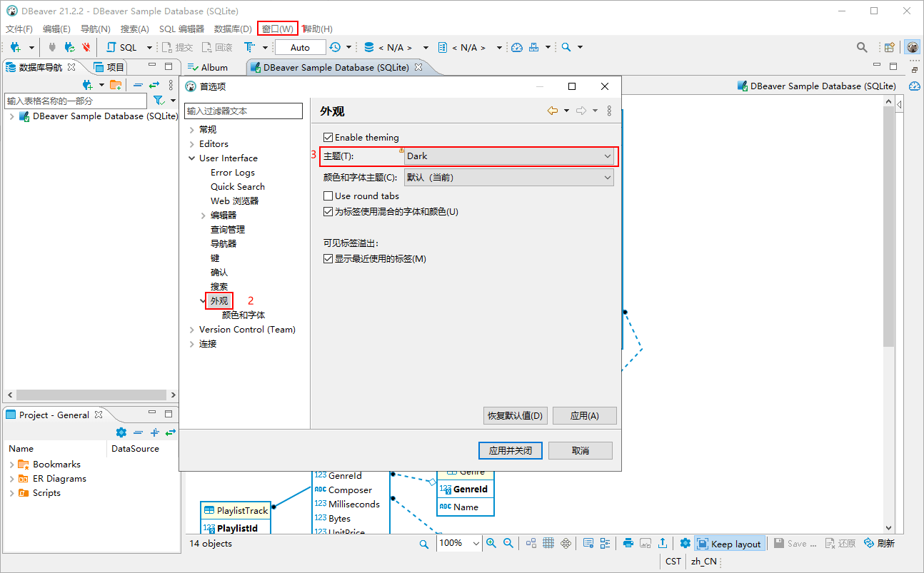The image size is (924, 573).
Task: Click the search magnifier in diagram bottom toolbar
Action: [x=424, y=544]
